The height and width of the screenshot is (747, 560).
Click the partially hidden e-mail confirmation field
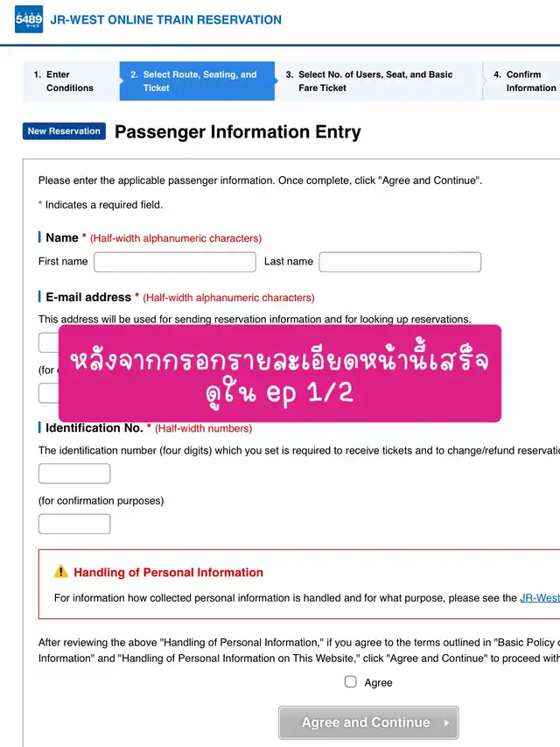point(49,393)
